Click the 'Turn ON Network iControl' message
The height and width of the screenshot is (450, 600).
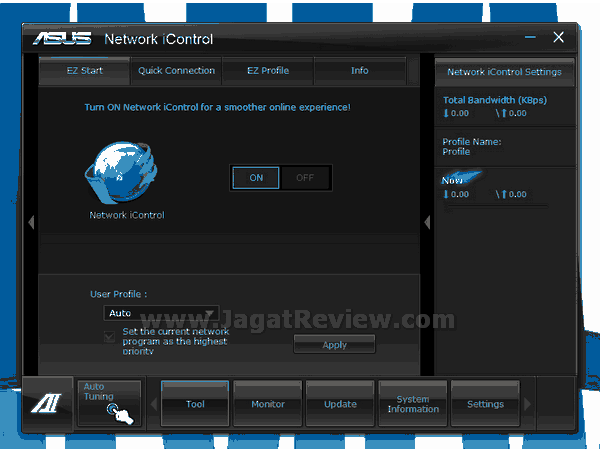217,107
